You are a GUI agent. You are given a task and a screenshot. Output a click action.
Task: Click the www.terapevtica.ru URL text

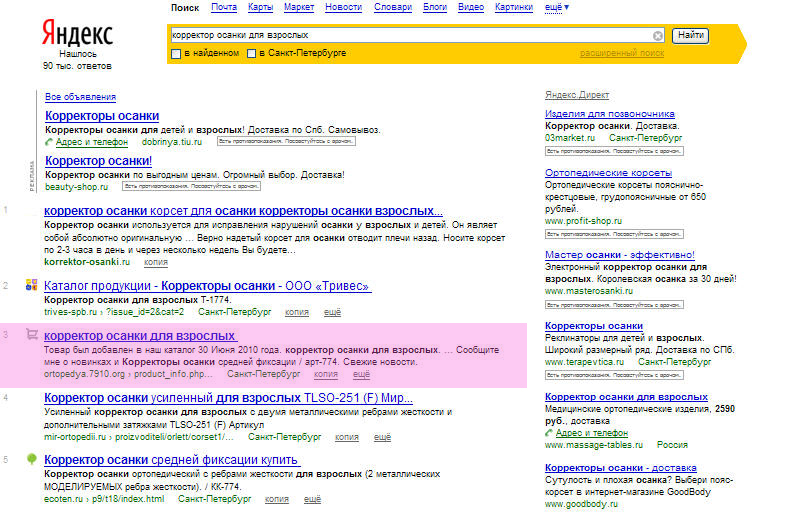(584, 362)
